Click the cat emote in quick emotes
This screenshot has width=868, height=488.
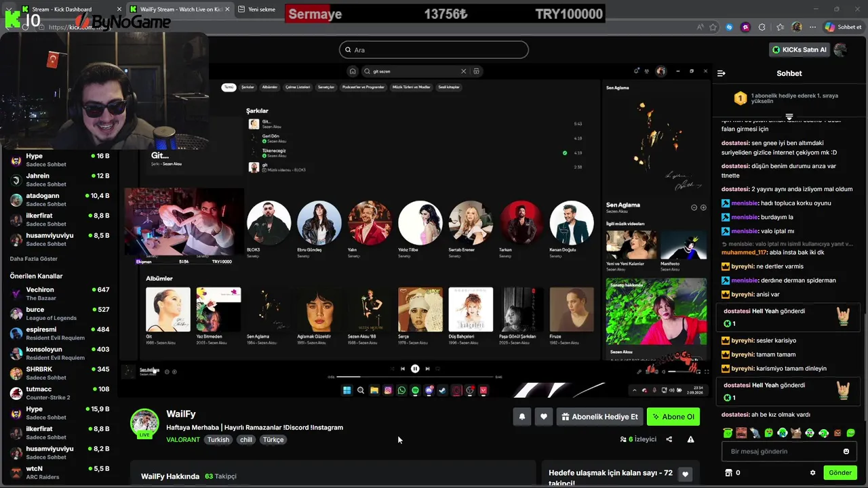[796, 432]
